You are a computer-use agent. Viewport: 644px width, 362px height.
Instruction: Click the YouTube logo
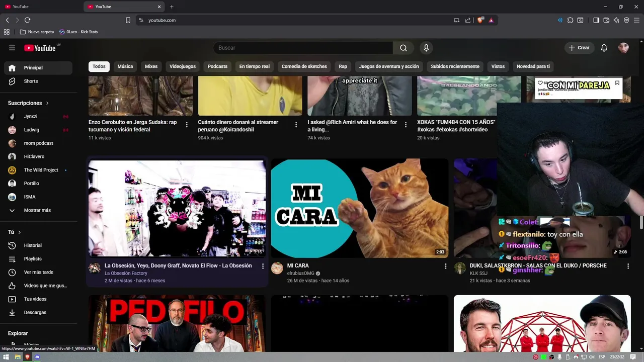40,48
